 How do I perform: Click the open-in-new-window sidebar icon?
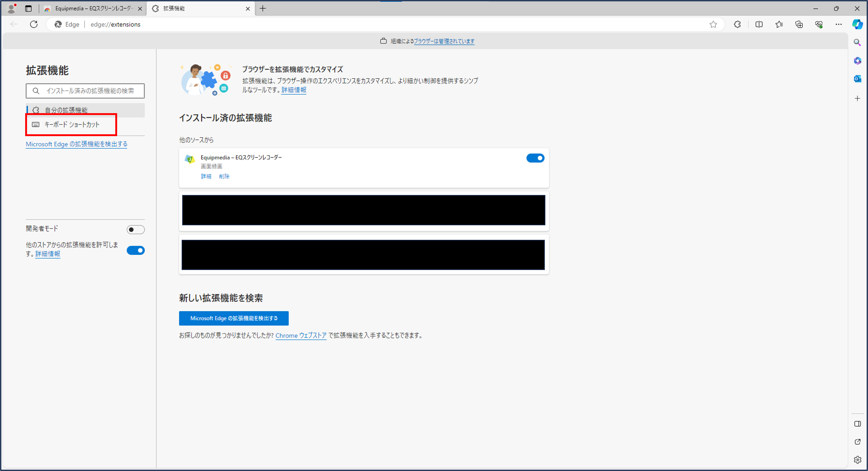click(x=858, y=442)
